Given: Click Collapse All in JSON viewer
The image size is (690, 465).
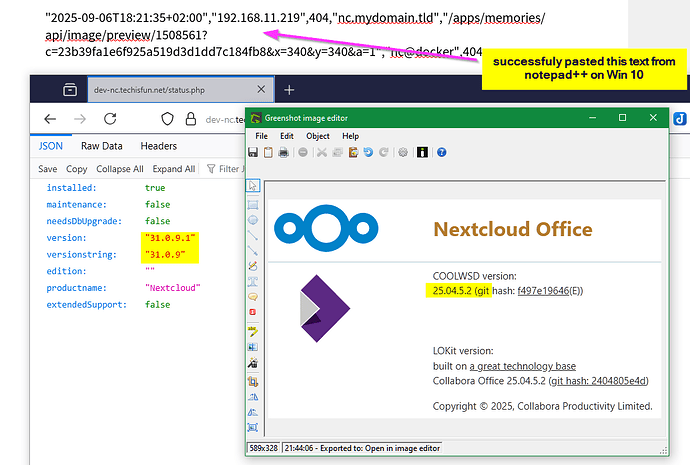Looking at the screenshot, I should tap(121, 169).
